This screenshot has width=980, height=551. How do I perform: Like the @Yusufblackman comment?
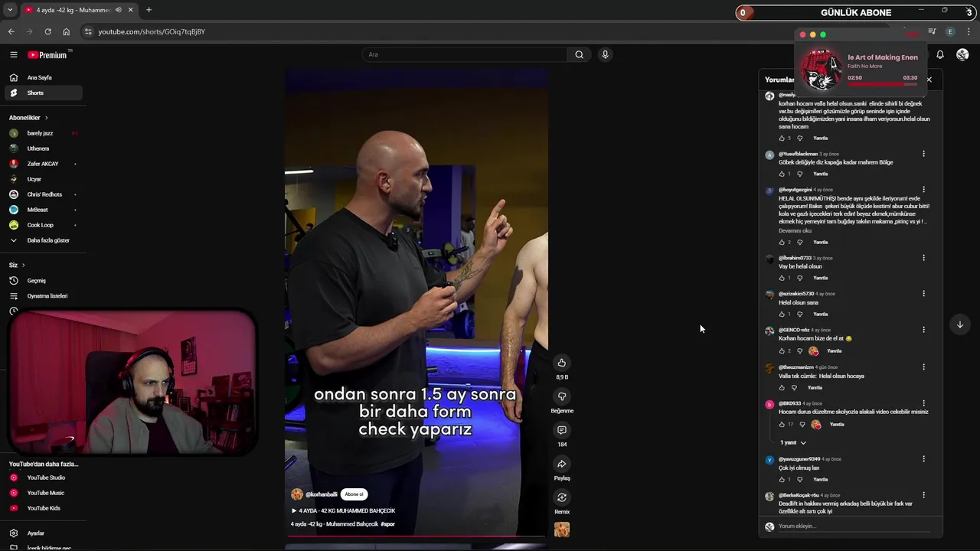pos(782,174)
